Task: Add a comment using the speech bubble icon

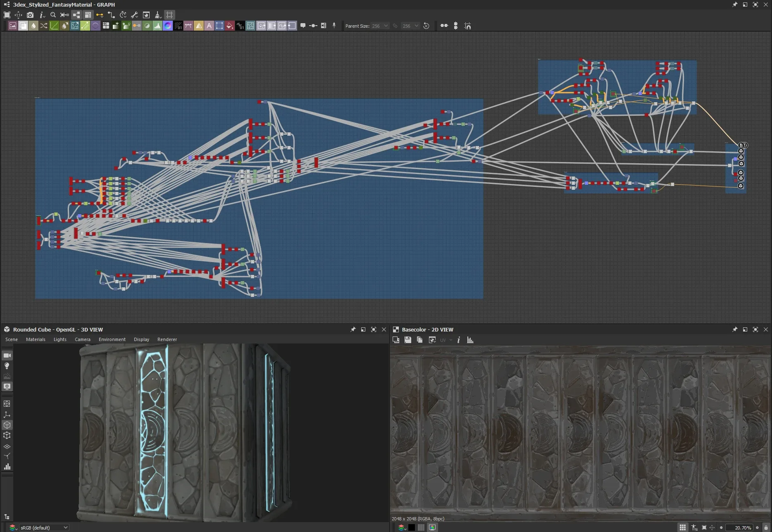Action: pos(303,25)
